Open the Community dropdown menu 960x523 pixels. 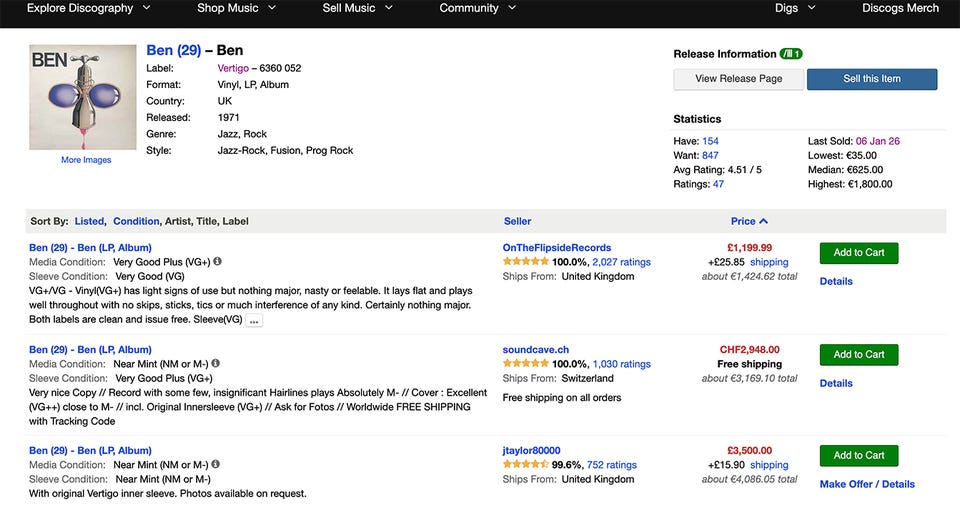(477, 8)
